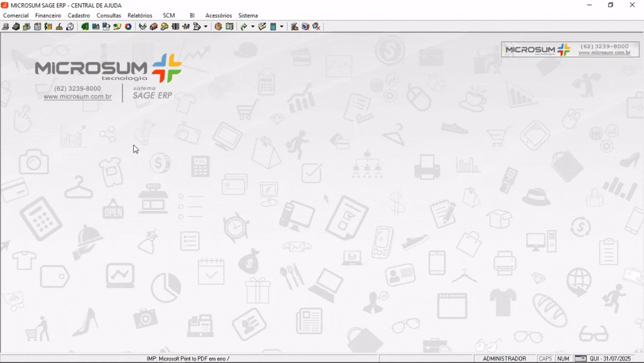Click the green leaf-shaped toolbar icon
Screen dimensions: 644x363
(84, 26)
